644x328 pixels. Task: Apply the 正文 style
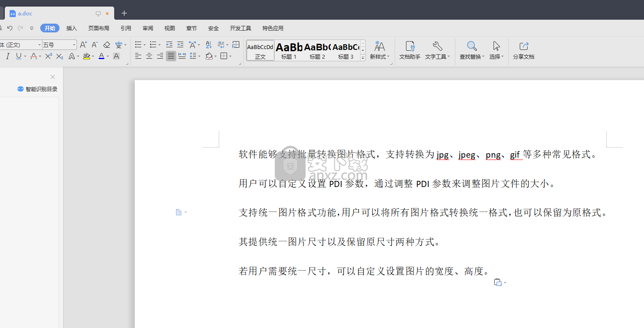pos(260,50)
